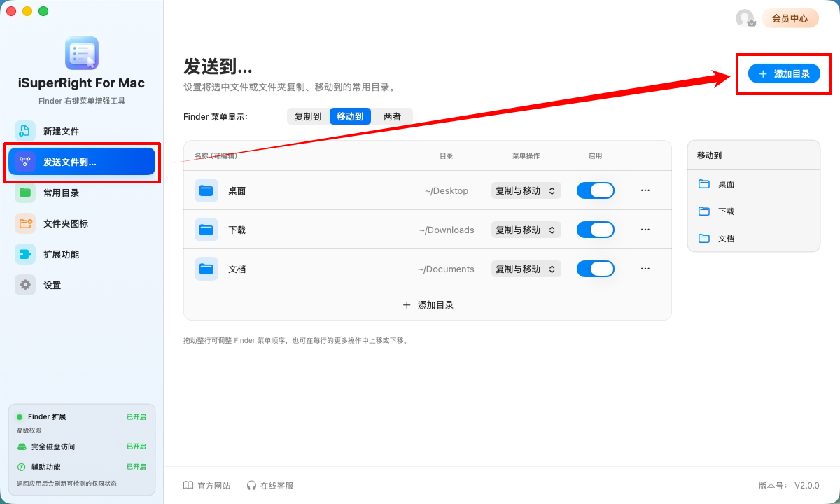
Task: Click the 名称 (可编辑) column header
Action: [216, 155]
